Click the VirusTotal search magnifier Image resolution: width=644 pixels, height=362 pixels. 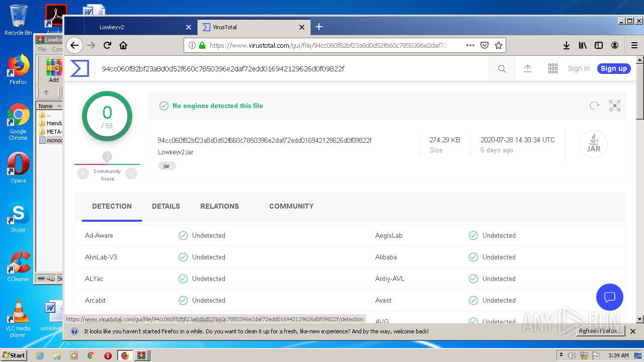[502, 69]
